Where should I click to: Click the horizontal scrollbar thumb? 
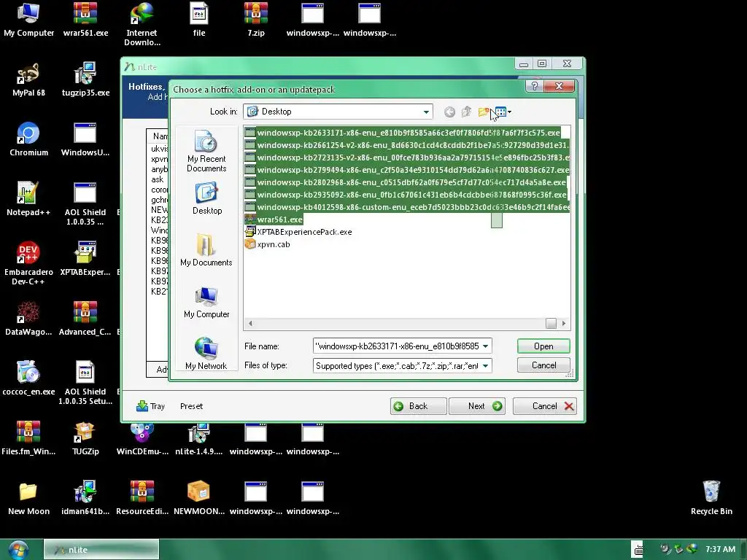point(551,323)
